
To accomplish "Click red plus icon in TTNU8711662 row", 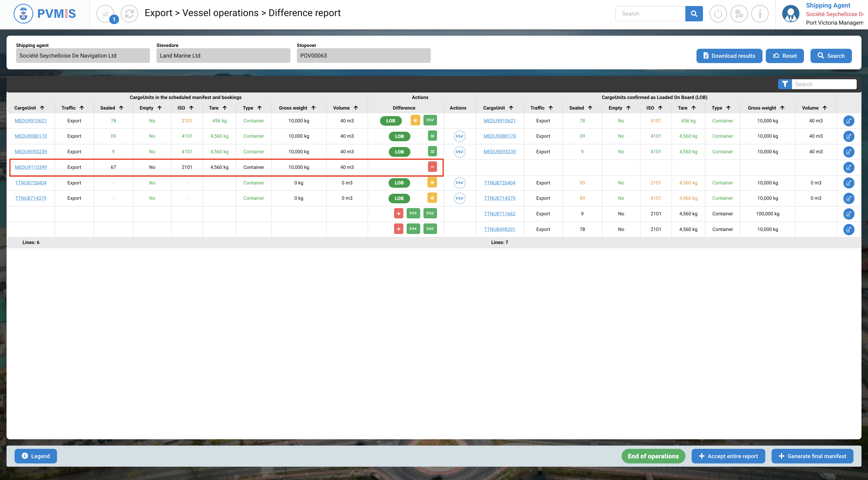I will coord(398,213).
